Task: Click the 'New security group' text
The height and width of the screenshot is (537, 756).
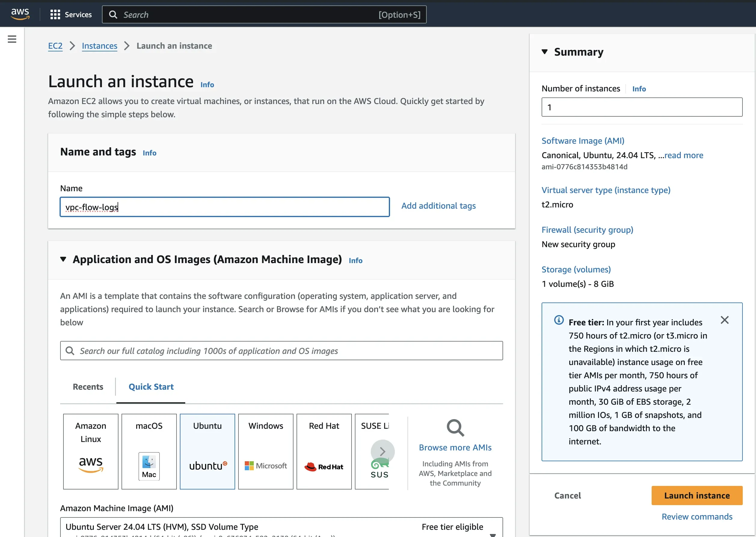Action: 578,244
